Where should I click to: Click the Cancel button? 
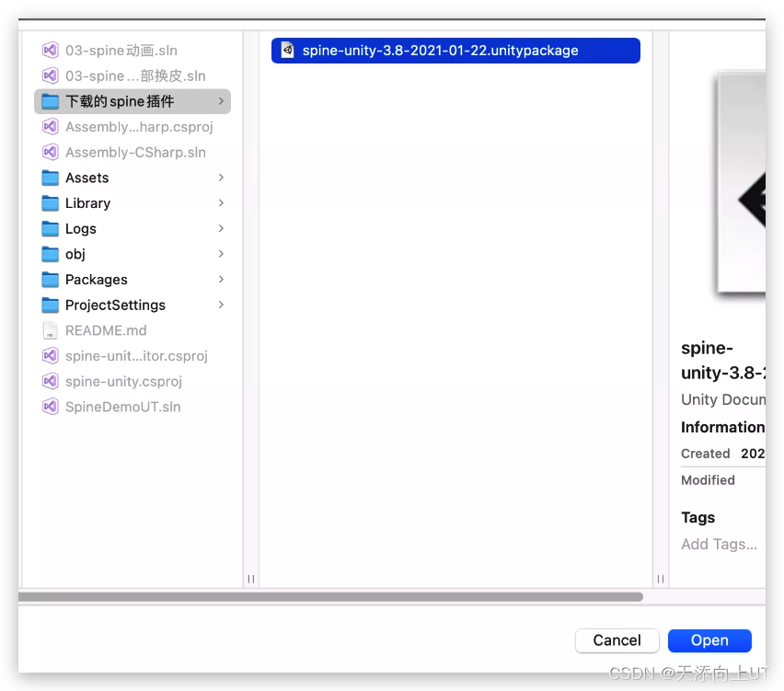[617, 640]
